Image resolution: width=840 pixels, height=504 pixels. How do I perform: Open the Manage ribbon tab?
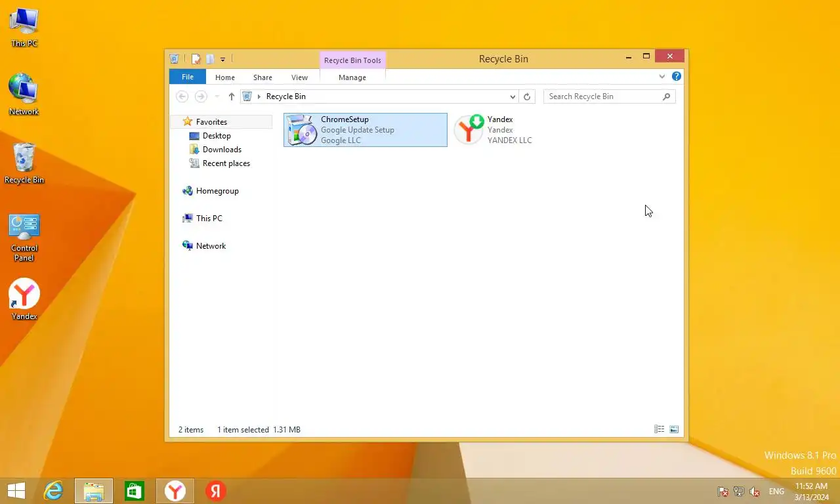point(352,77)
